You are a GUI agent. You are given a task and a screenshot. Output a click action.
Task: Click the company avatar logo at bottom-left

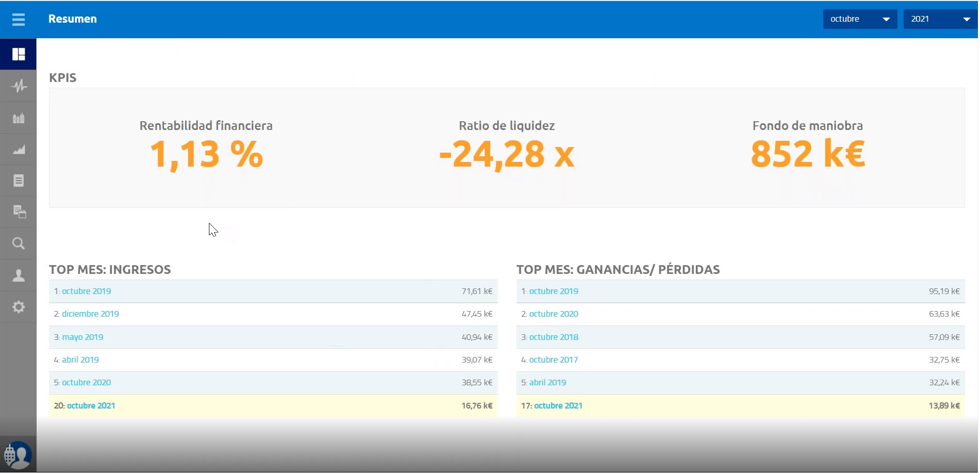pos(18,455)
